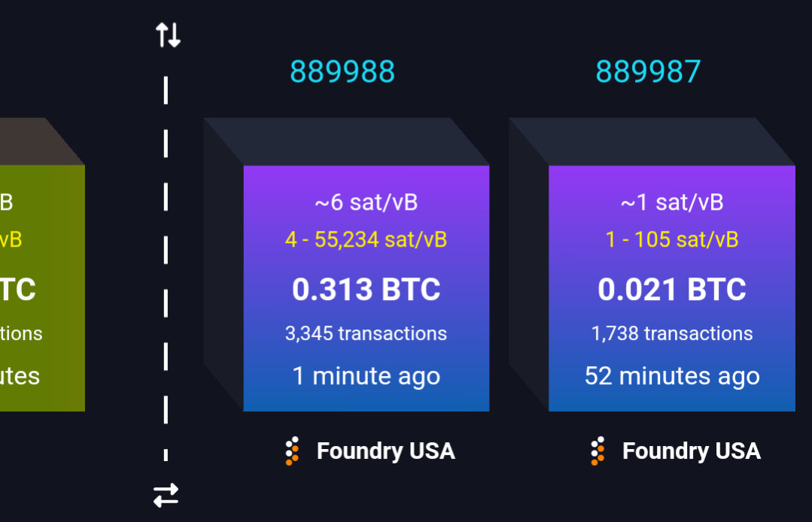Image resolution: width=812 pixels, height=522 pixels.
Task: Click the ~1 sat/vB median fee text
Action: click(x=672, y=202)
